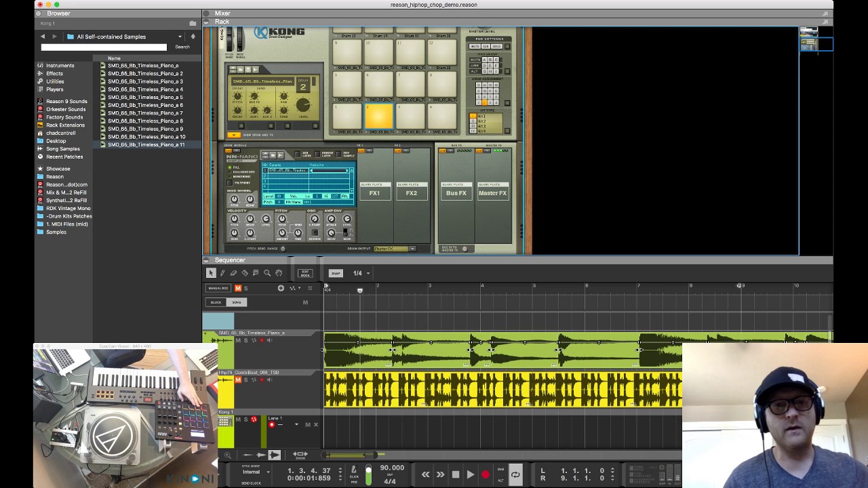Click the Fast Forward transport button
The image size is (868, 488).
click(440, 474)
